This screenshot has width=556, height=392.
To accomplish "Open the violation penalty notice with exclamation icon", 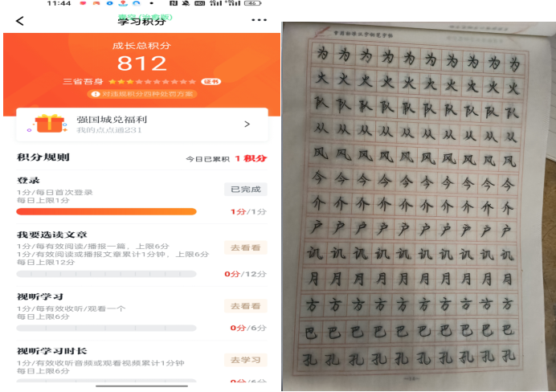I will point(142,94).
